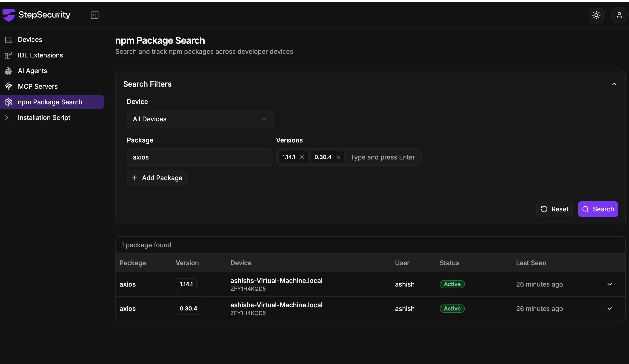Click the AI Agents robot icon
629x364 pixels.
pos(8,71)
